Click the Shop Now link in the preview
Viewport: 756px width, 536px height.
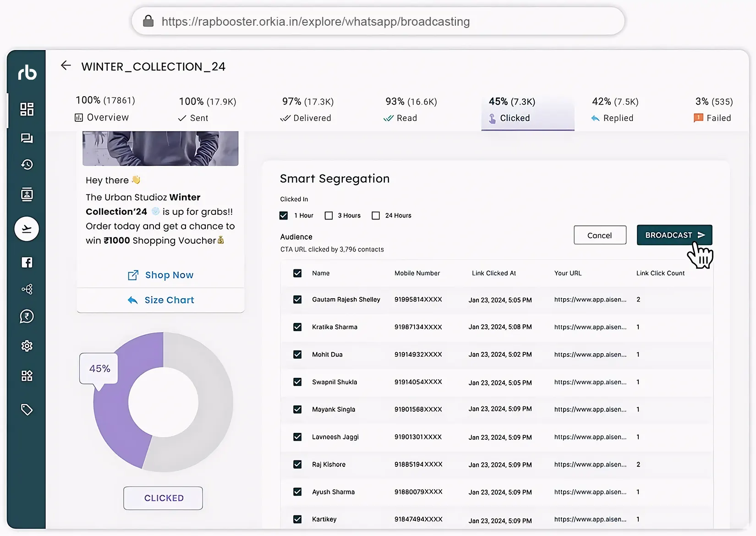tap(160, 275)
